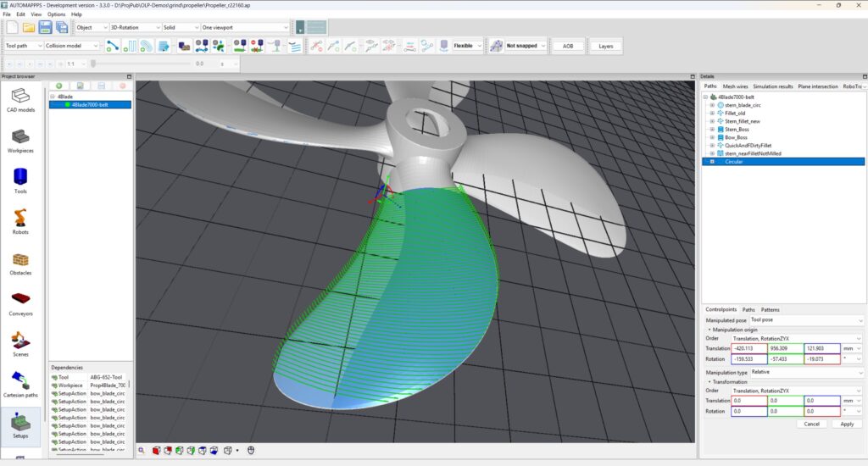868x466 pixels.
Task: Open the Tool path dropdown
Action: (x=24, y=46)
